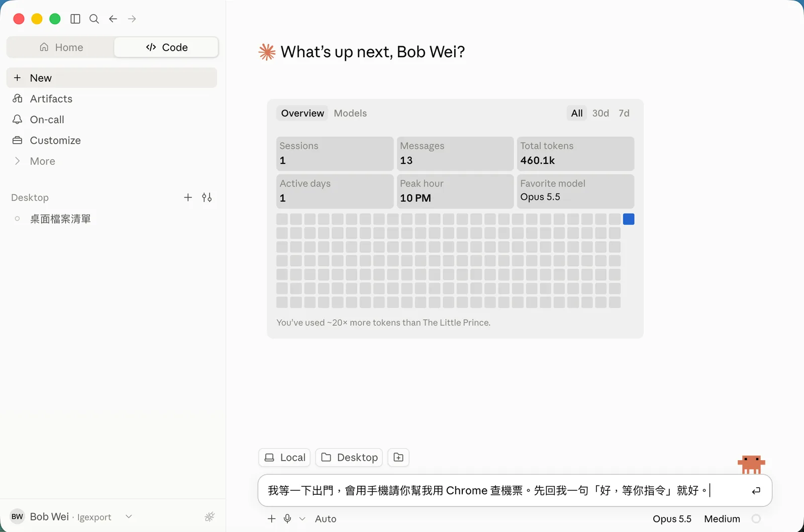Open Customize in sidebar
This screenshot has height=532, width=804.
tap(112, 140)
